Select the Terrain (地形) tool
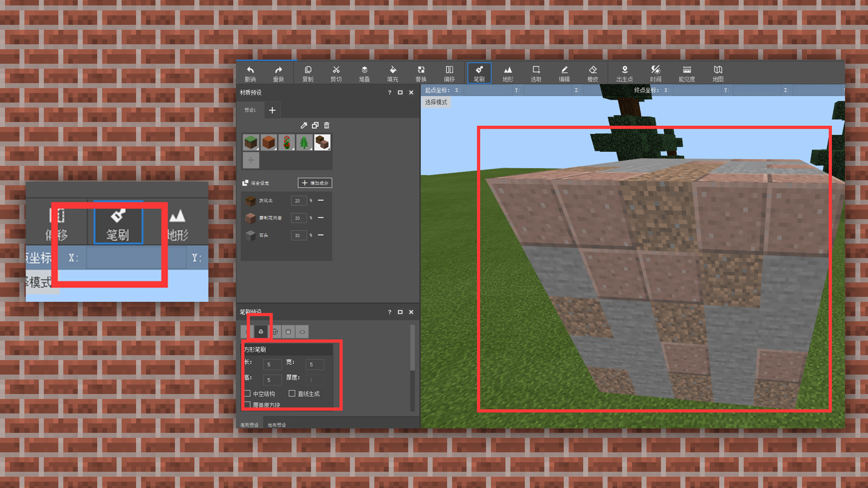The height and width of the screenshot is (488, 868). point(508,73)
